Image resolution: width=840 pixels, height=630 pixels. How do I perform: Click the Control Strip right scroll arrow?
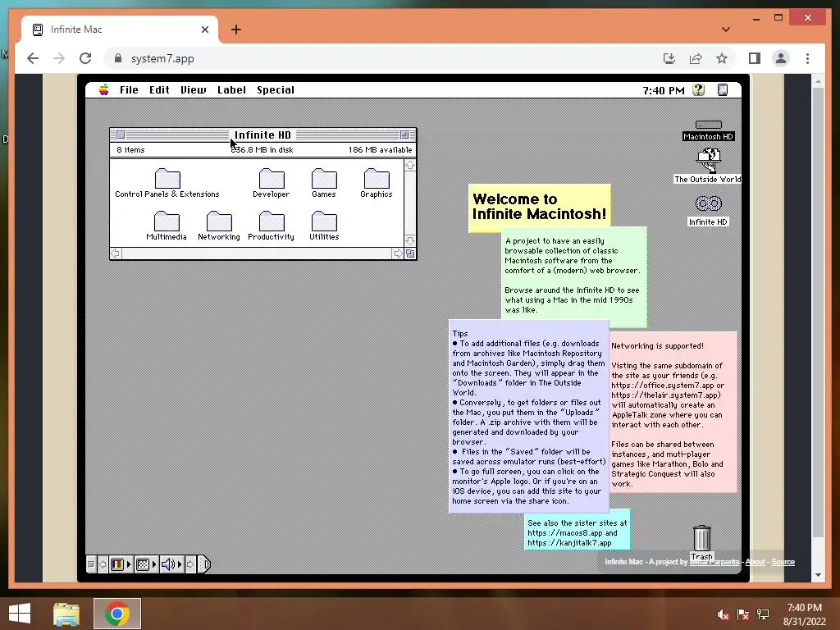coord(190,564)
